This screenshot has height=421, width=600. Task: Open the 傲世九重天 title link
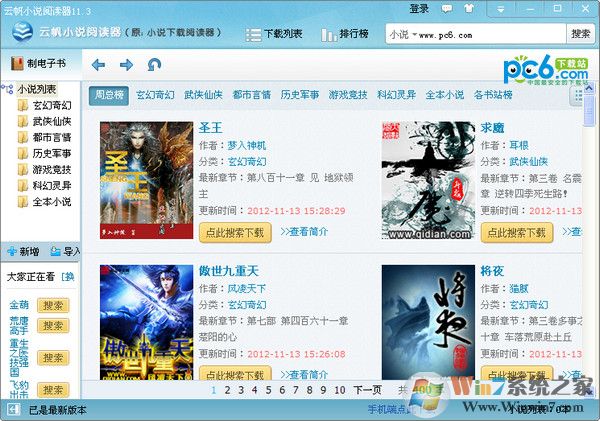click(x=228, y=271)
